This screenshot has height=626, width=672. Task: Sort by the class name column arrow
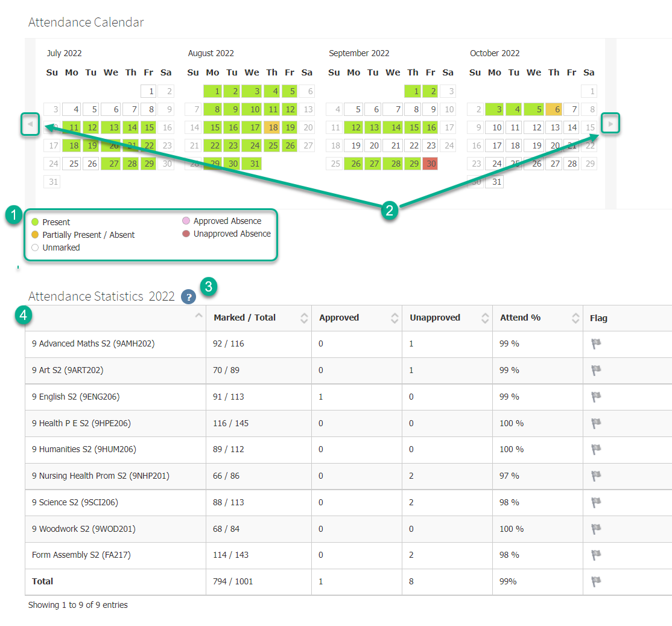[198, 316]
